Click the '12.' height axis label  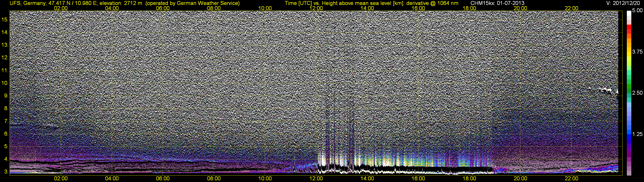[5, 58]
